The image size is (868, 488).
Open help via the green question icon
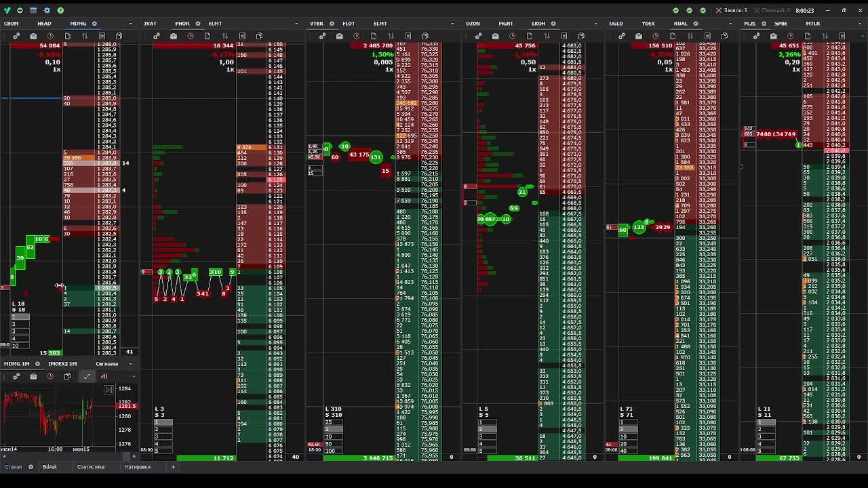60,10
